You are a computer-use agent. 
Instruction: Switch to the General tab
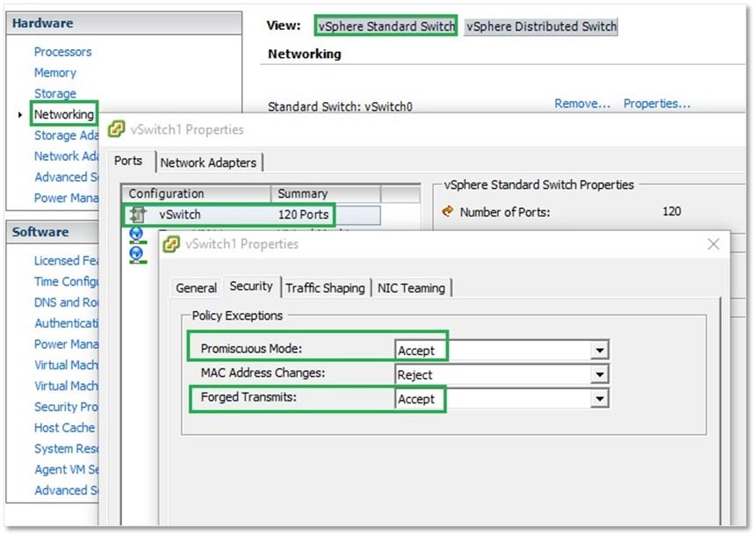[196, 288]
